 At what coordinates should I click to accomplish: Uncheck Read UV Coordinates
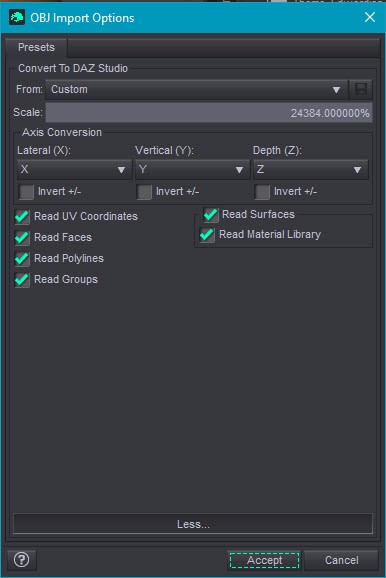pos(22,216)
